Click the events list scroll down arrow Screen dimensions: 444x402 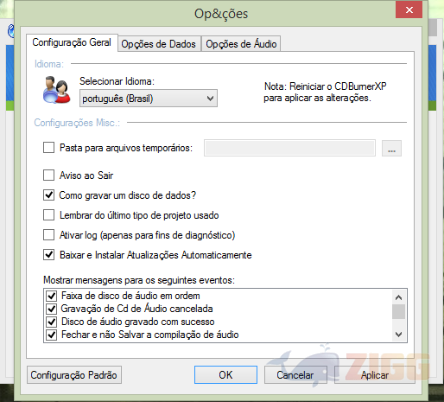pos(399,334)
